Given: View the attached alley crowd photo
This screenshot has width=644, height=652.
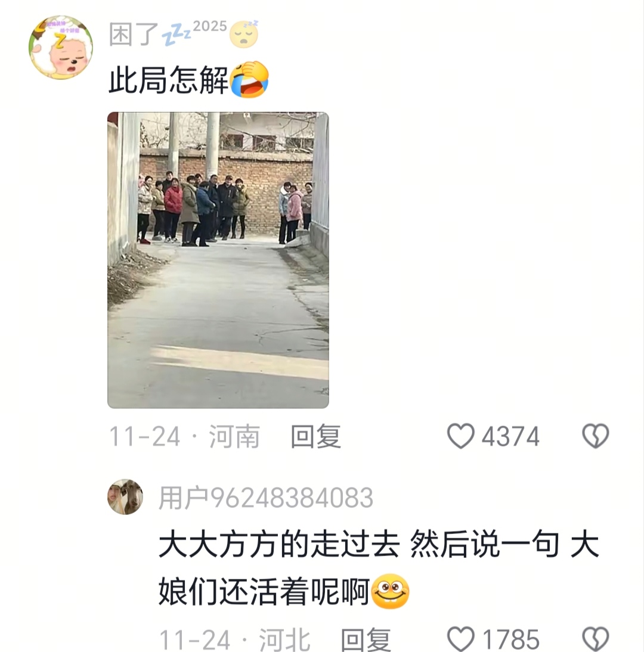Looking at the screenshot, I should click(x=218, y=260).
